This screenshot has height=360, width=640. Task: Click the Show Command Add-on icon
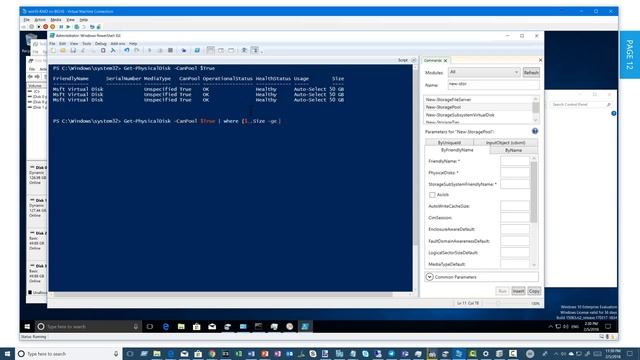click(255, 50)
